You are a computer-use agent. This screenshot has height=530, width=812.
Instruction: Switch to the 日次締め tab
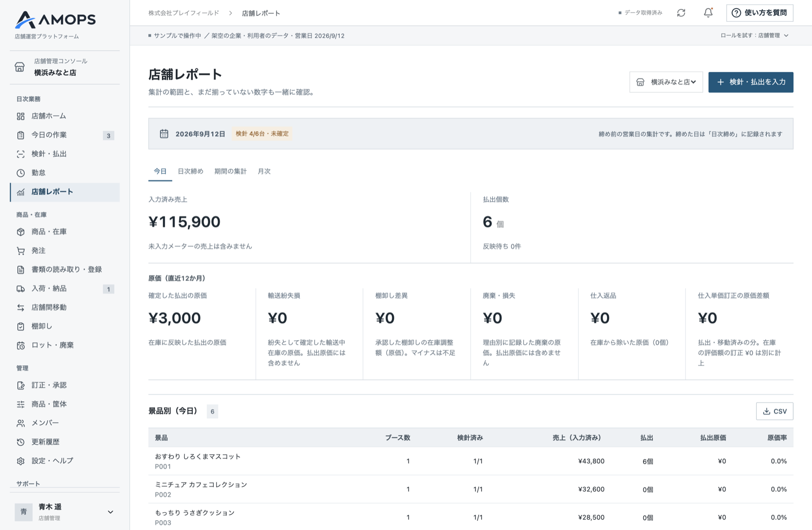coord(190,171)
